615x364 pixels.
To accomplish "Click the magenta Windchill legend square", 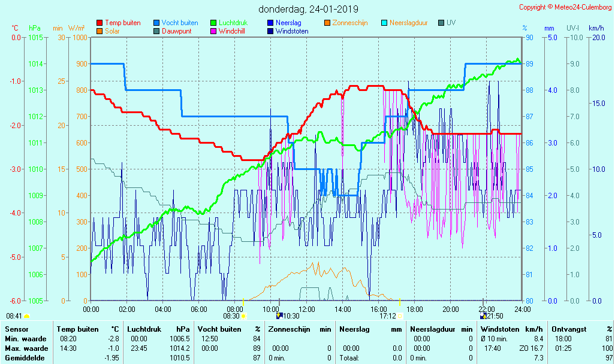I will coord(213,31).
